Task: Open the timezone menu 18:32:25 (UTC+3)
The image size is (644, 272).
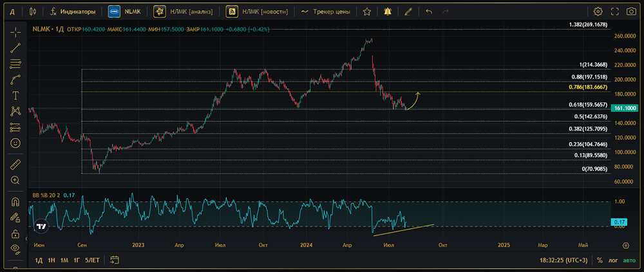Action: 564,260
